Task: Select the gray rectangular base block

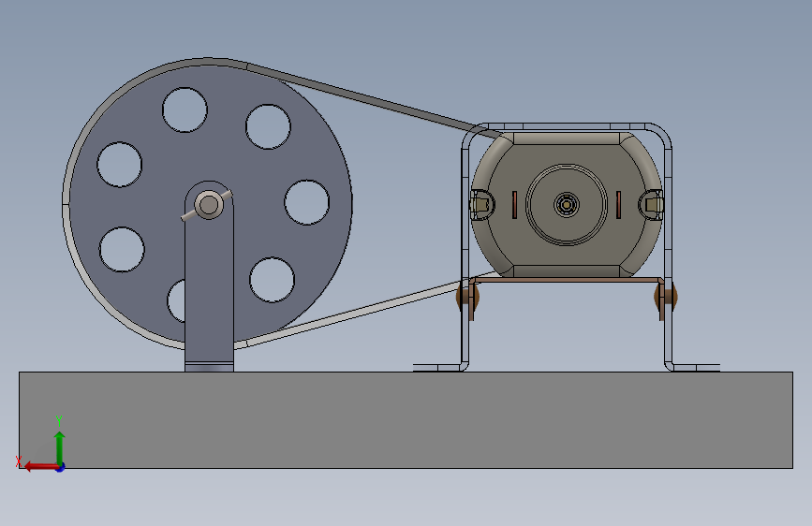Action: pos(406,420)
